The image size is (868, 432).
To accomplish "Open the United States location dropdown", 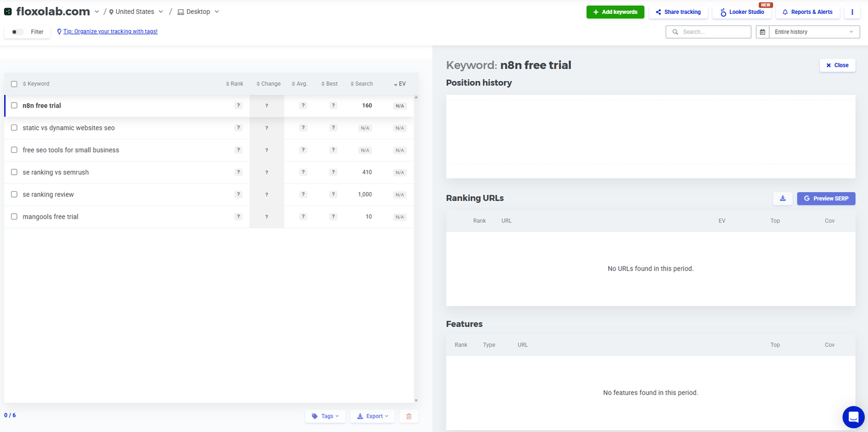I will coord(137,12).
